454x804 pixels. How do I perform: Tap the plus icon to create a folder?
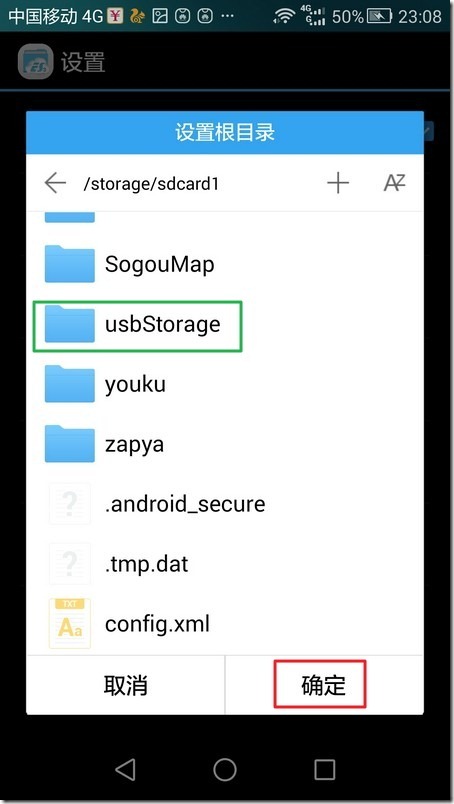pyautogui.click(x=338, y=183)
